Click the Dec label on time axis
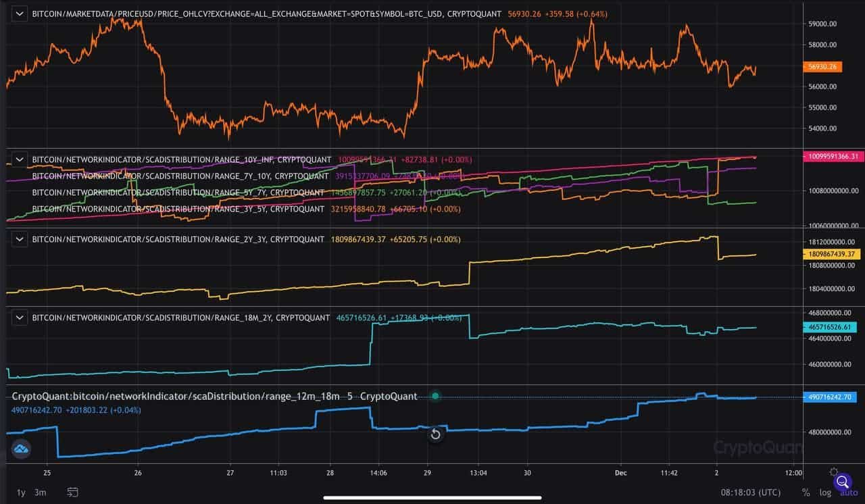 (621, 473)
